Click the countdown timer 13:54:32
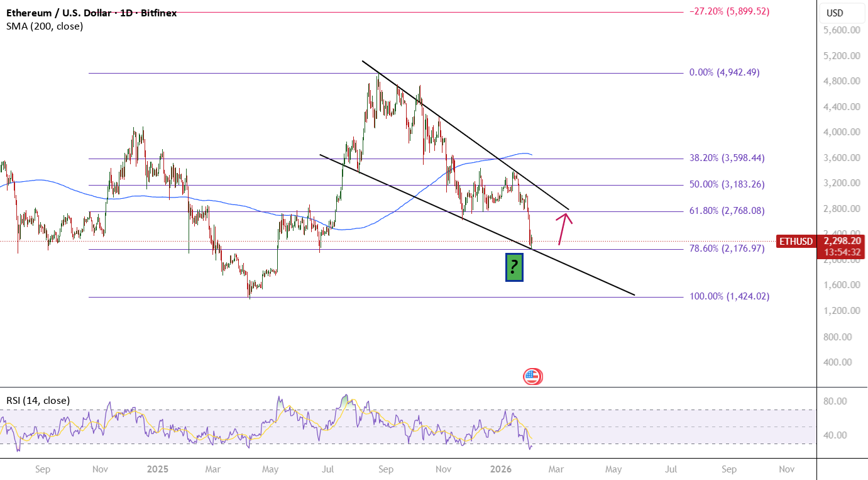Viewport: 868px width, 480px height. pos(842,252)
